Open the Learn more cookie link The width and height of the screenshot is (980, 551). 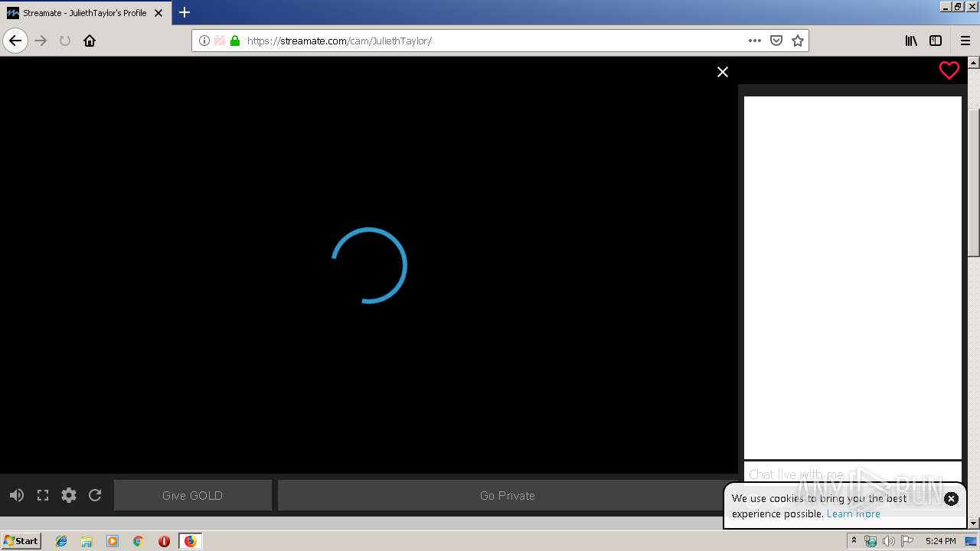[854, 514]
